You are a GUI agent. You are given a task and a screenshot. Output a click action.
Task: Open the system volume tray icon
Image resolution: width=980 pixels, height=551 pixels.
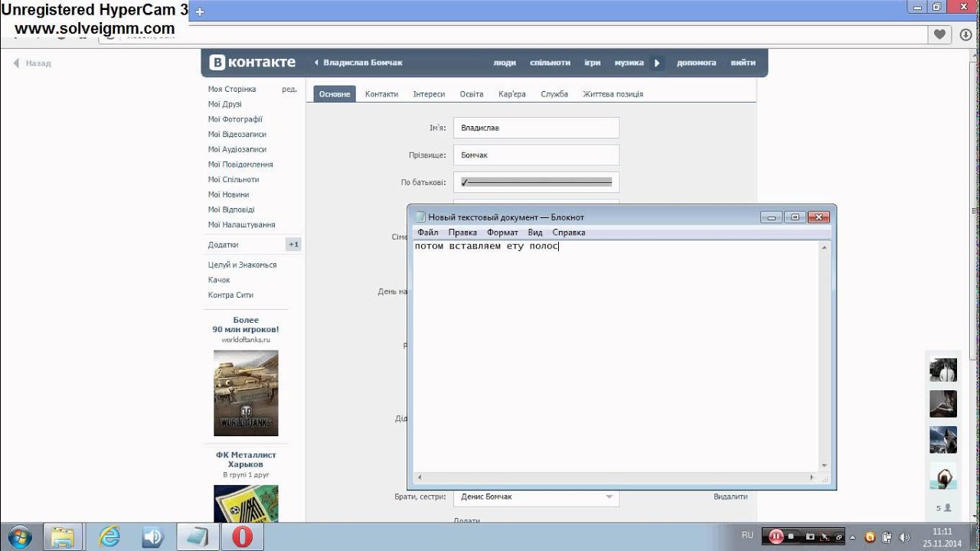pos(905,536)
